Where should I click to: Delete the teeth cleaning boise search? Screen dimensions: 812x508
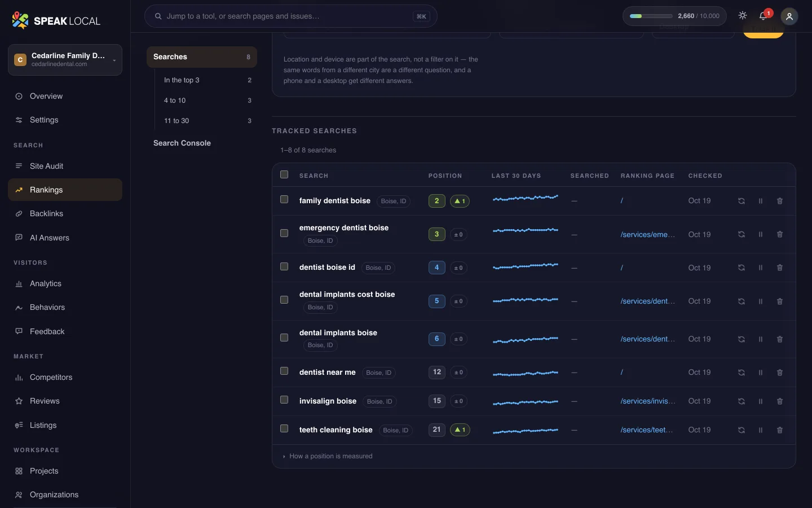click(780, 430)
